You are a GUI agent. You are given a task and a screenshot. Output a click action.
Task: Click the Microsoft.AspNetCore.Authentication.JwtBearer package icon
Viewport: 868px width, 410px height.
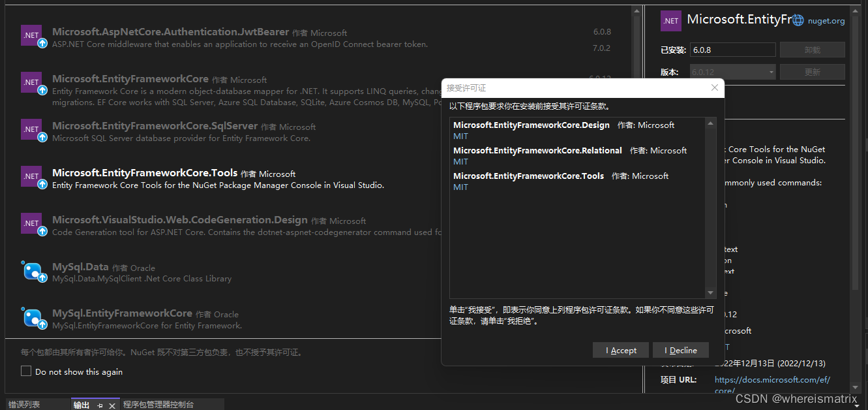[33, 36]
